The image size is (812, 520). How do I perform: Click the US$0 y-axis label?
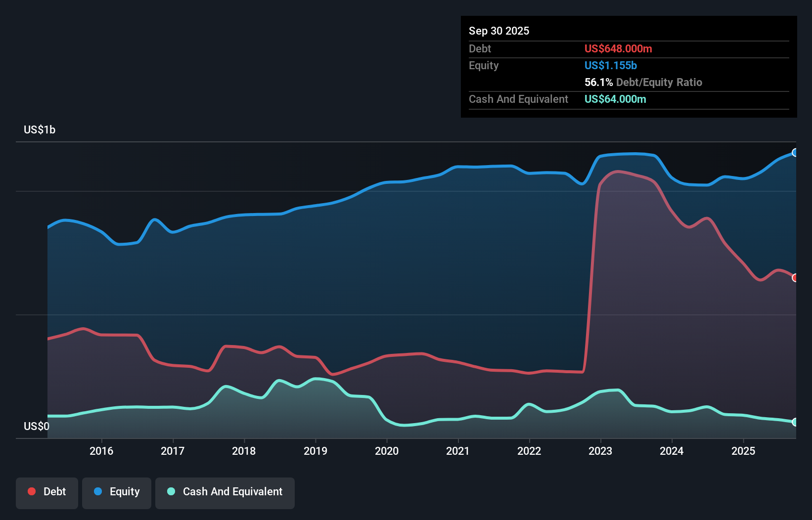click(x=37, y=426)
